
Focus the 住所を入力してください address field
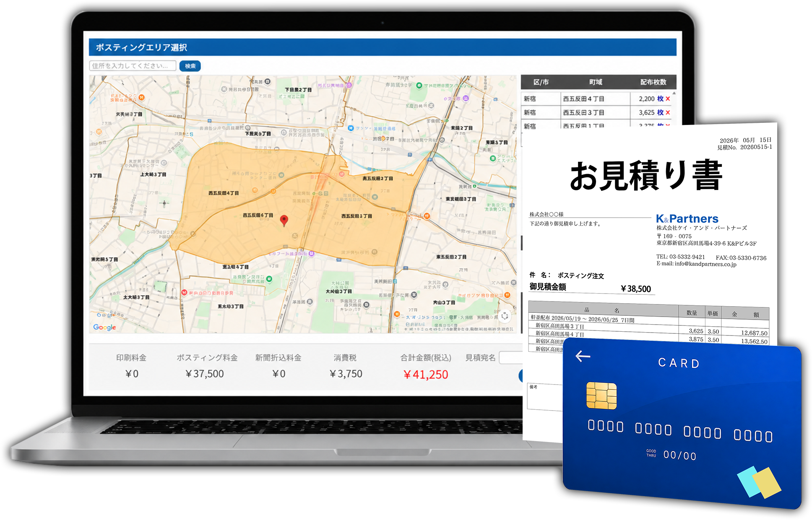(133, 66)
